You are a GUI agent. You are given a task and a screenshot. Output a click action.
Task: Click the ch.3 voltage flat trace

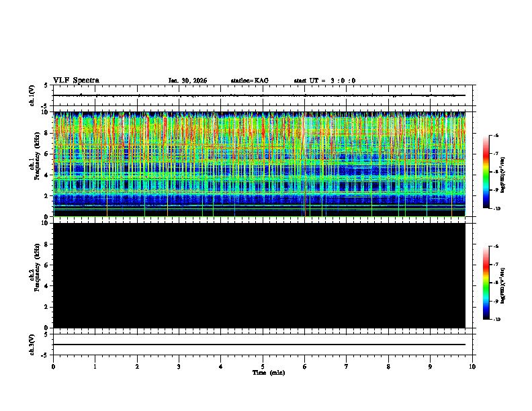(x=259, y=345)
